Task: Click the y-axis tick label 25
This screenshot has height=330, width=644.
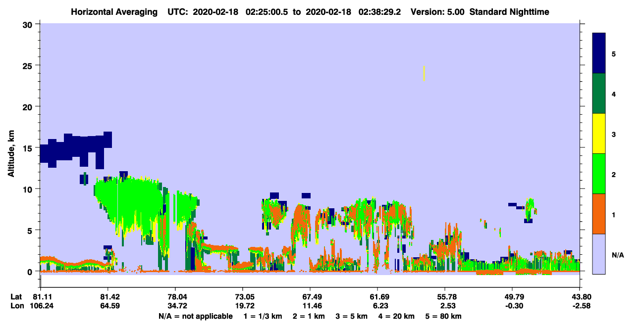Action: click(29, 65)
